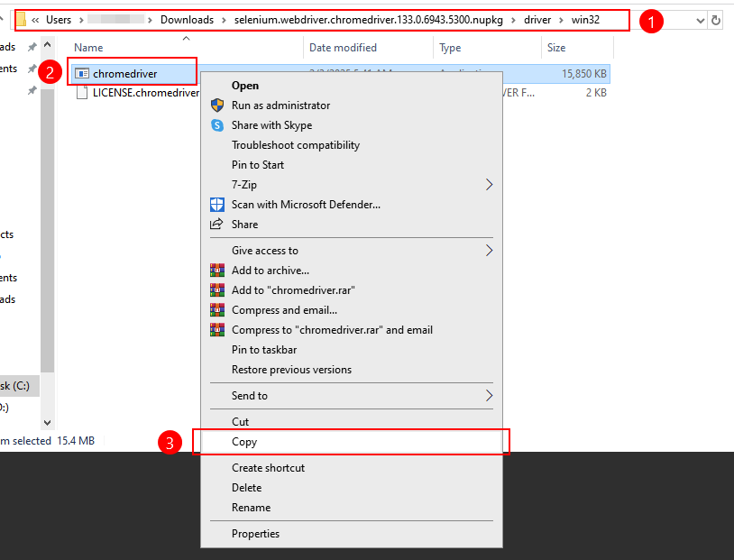734x560 pixels.
Task: Click WinRAR icon beside Add to archive
Action: click(x=217, y=271)
